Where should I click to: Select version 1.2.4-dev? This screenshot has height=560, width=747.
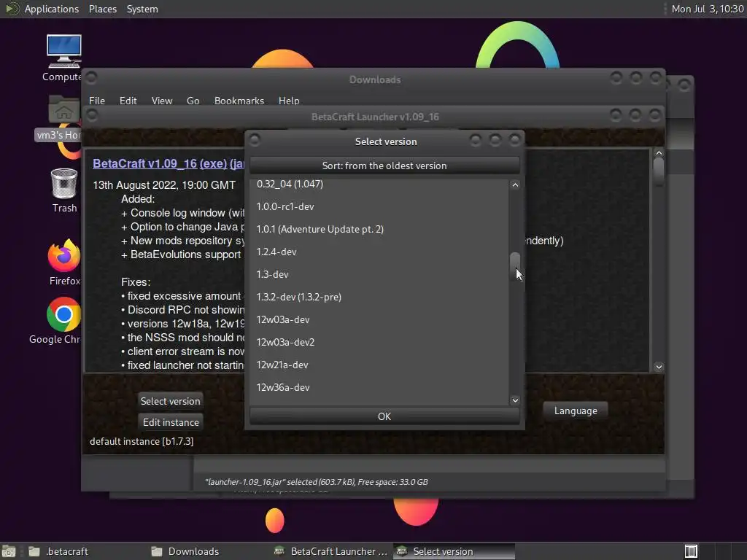coord(379,252)
